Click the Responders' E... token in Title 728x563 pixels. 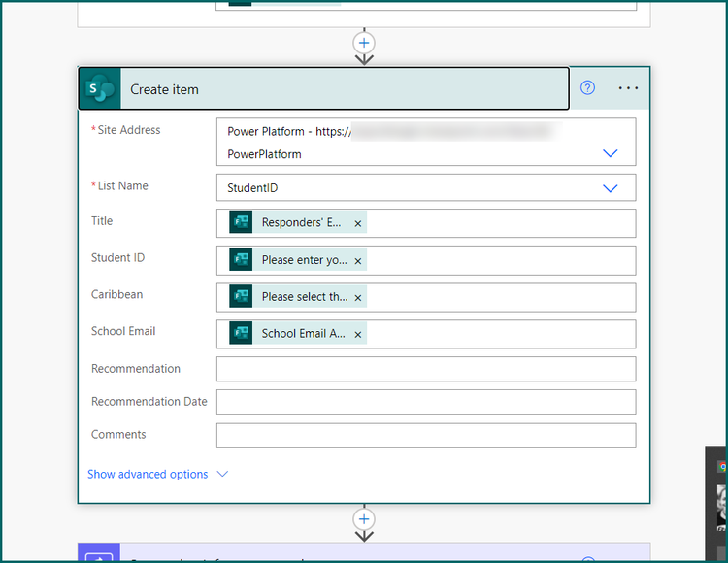pyautogui.click(x=298, y=222)
